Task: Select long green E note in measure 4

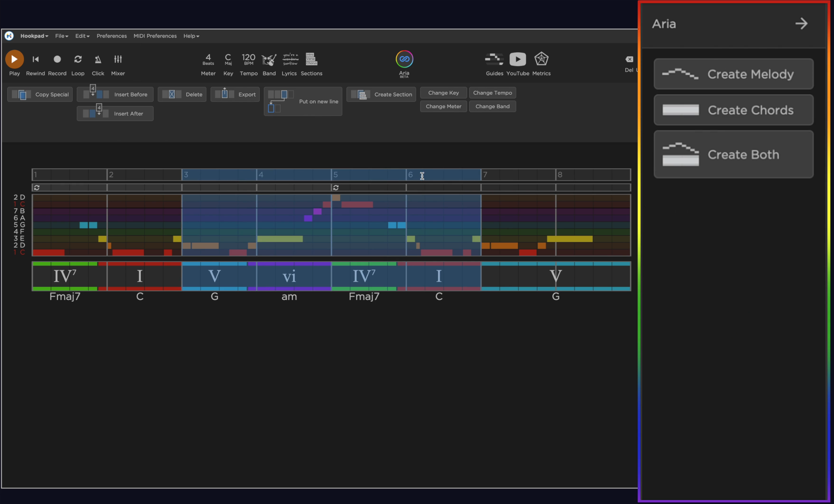Action: [x=280, y=239]
